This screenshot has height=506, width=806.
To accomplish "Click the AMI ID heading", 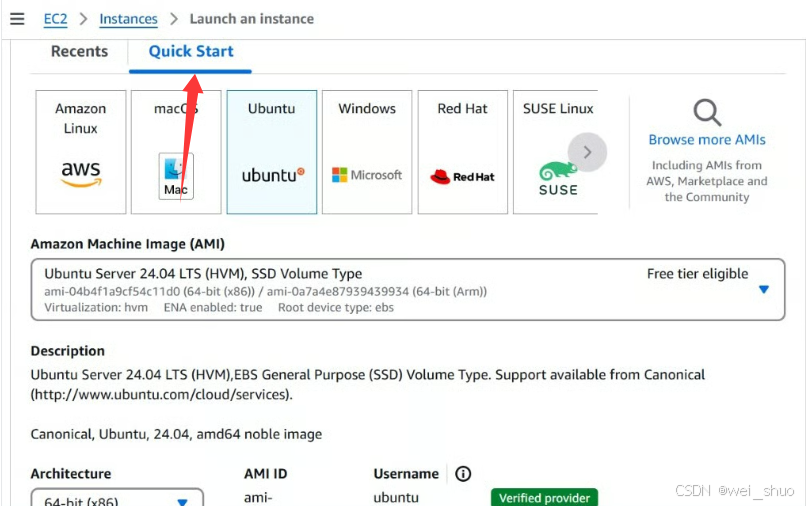I will (x=265, y=474).
